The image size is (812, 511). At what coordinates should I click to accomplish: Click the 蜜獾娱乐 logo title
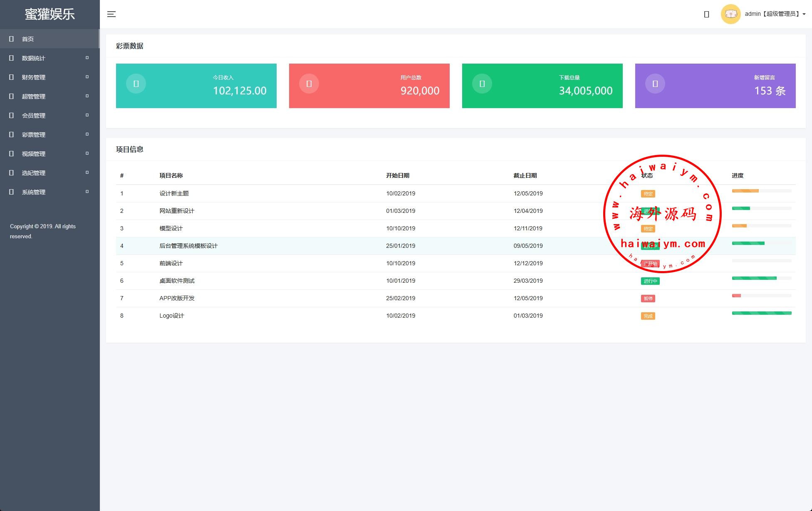(x=50, y=14)
